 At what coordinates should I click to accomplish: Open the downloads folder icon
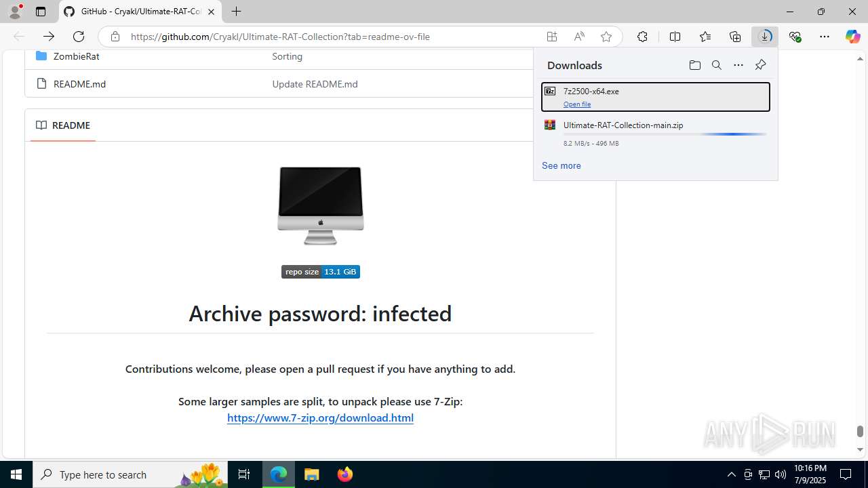[694, 65]
